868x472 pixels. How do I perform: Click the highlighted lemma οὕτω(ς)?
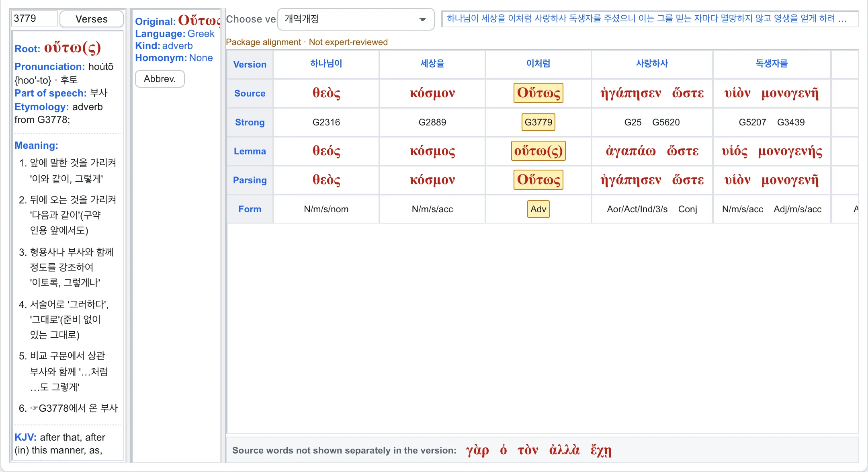click(x=538, y=151)
